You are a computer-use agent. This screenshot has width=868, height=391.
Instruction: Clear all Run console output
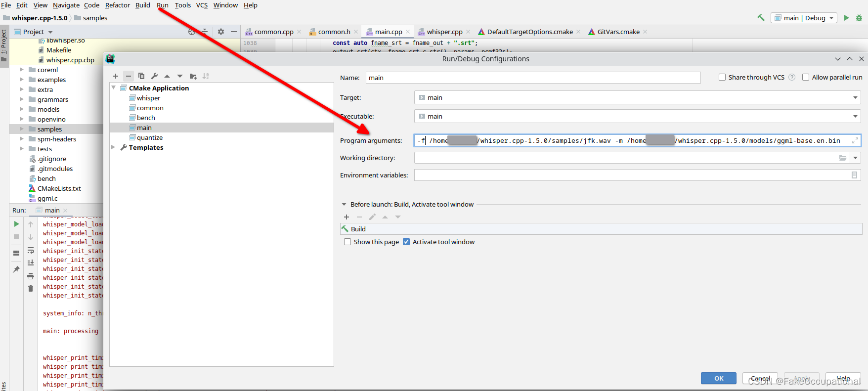pos(31,289)
